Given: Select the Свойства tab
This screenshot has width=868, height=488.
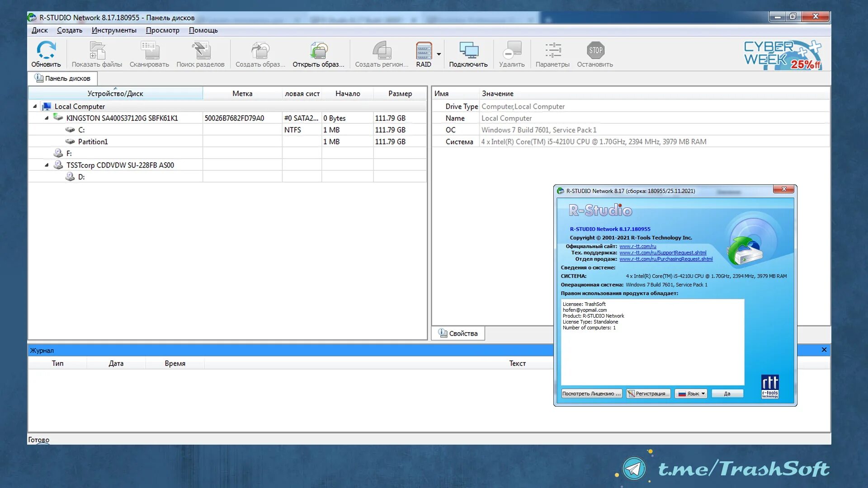Looking at the screenshot, I should point(458,333).
